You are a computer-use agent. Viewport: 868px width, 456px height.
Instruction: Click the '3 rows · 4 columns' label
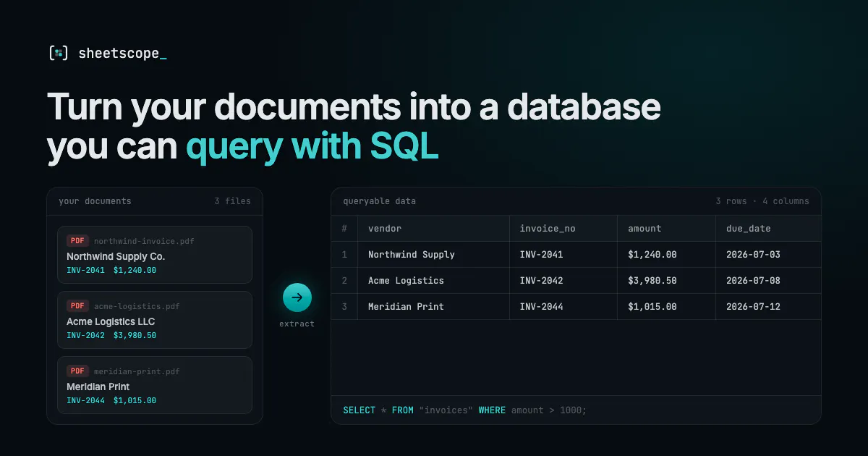(762, 201)
